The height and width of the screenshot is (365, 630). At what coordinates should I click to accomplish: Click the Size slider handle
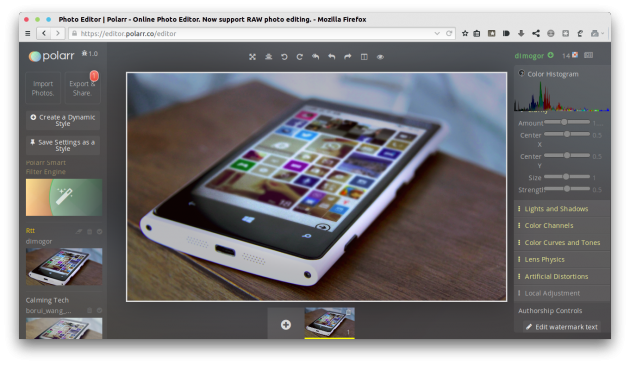click(566, 176)
